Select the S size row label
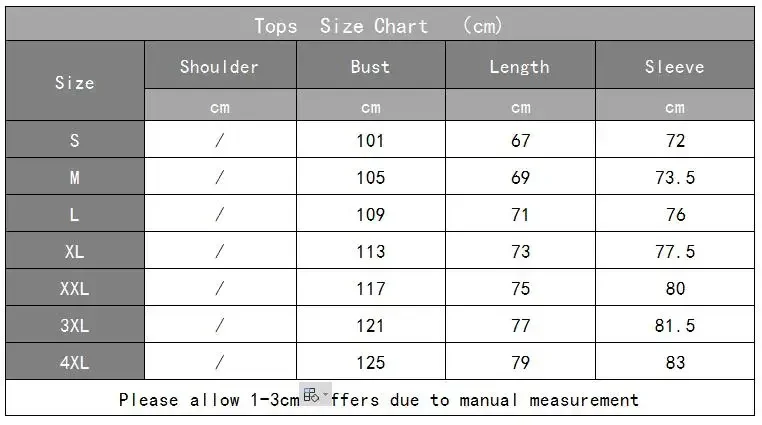Screen dimensions: 762x425 pyautogui.click(x=75, y=141)
